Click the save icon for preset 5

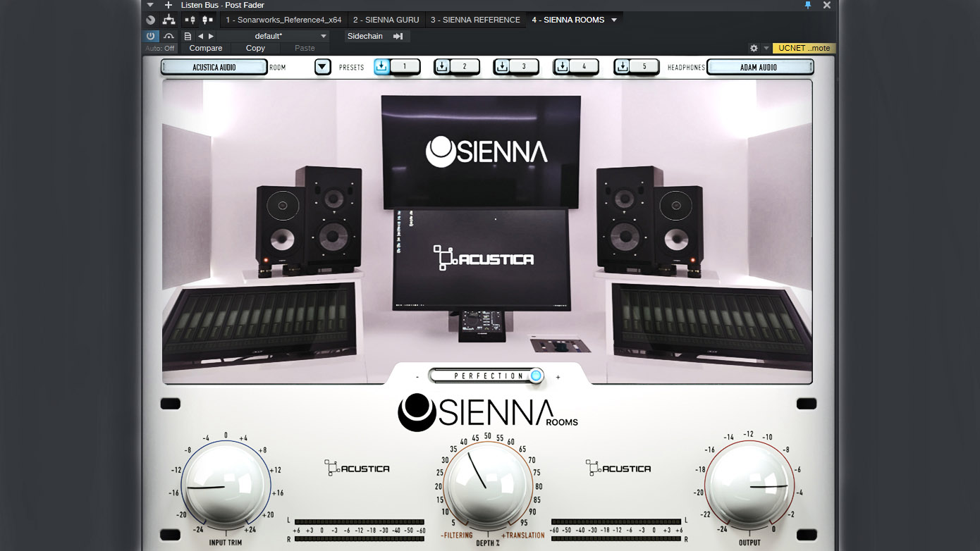click(x=622, y=67)
